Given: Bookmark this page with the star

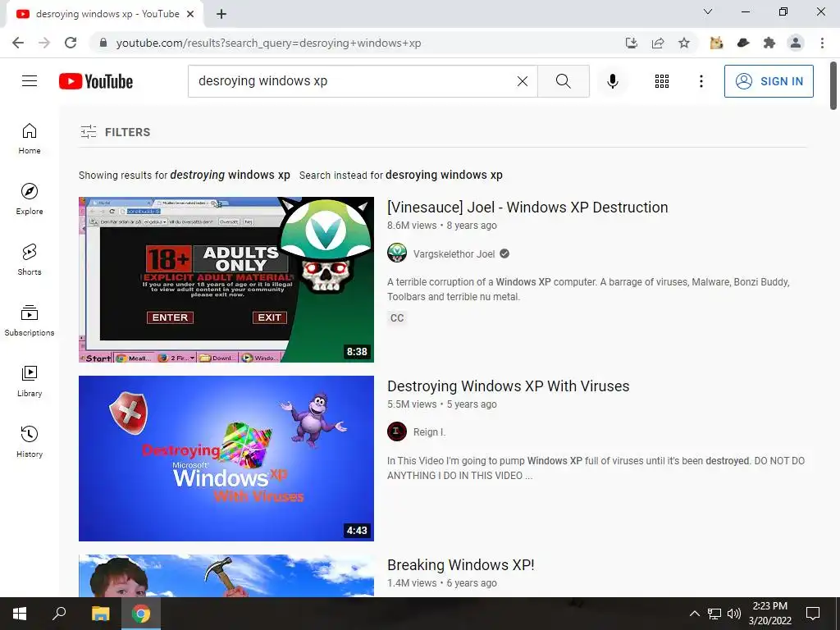Looking at the screenshot, I should point(683,43).
